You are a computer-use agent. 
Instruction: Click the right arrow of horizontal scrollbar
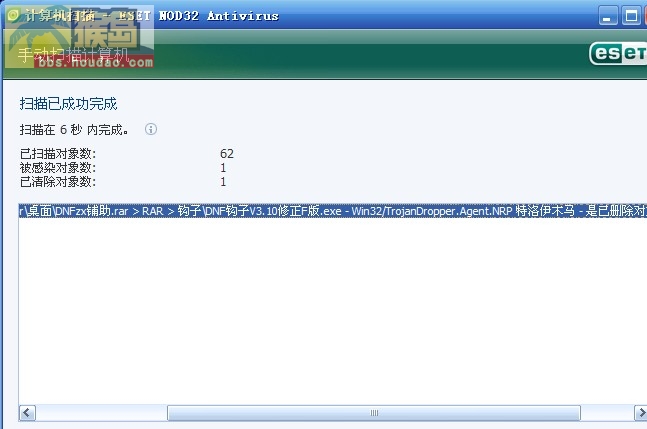[640, 412]
